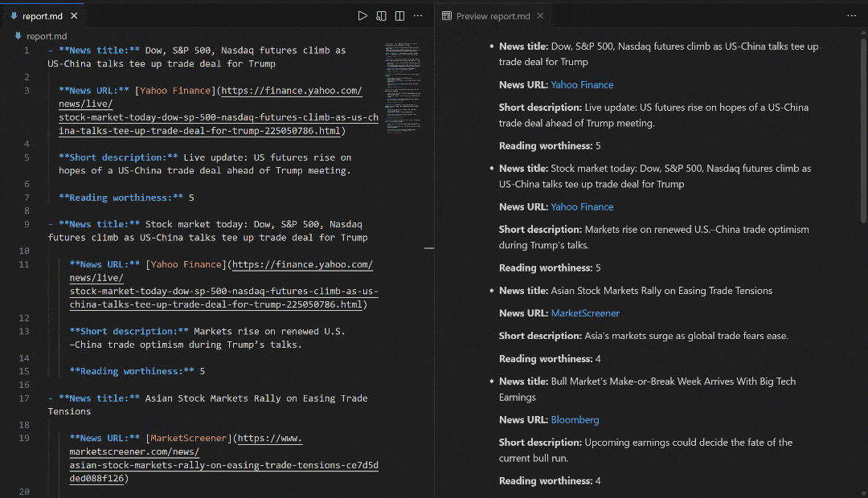Image resolution: width=868 pixels, height=498 pixels.
Task: Click the Markdown icon on report.md tab
Action: pos(14,14)
